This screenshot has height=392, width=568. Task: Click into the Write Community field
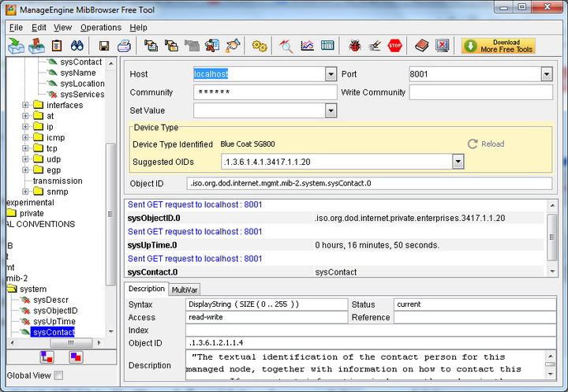pos(481,92)
